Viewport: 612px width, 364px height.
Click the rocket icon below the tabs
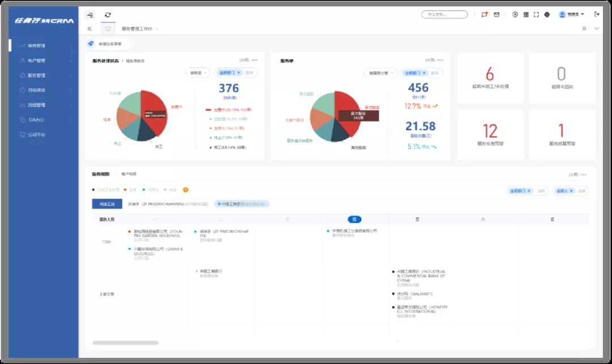(x=91, y=44)
